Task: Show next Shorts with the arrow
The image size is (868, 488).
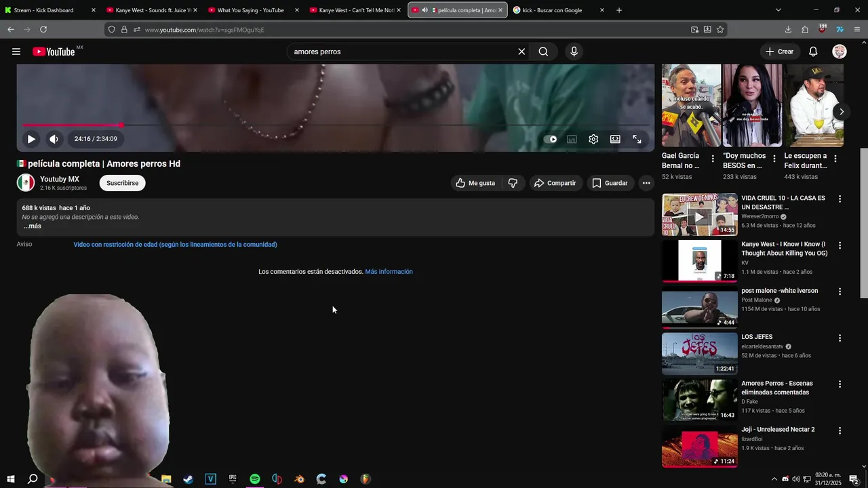Action: point(842,112)
